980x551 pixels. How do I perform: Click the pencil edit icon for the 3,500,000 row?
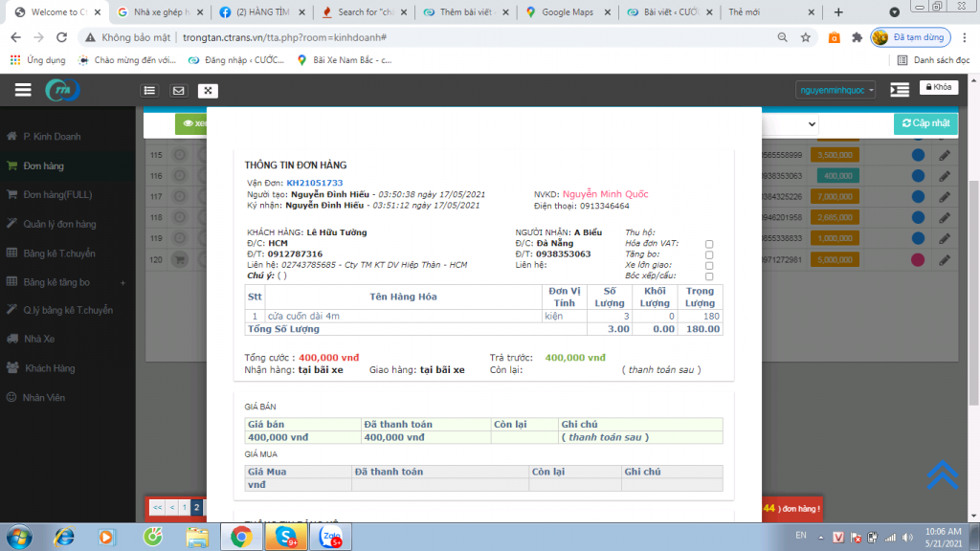(x=945, y=155)
